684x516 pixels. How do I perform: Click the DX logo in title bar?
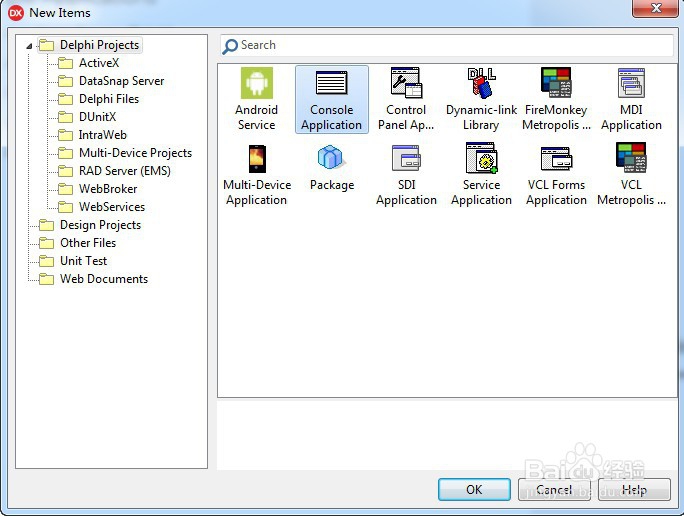[16, 13]
